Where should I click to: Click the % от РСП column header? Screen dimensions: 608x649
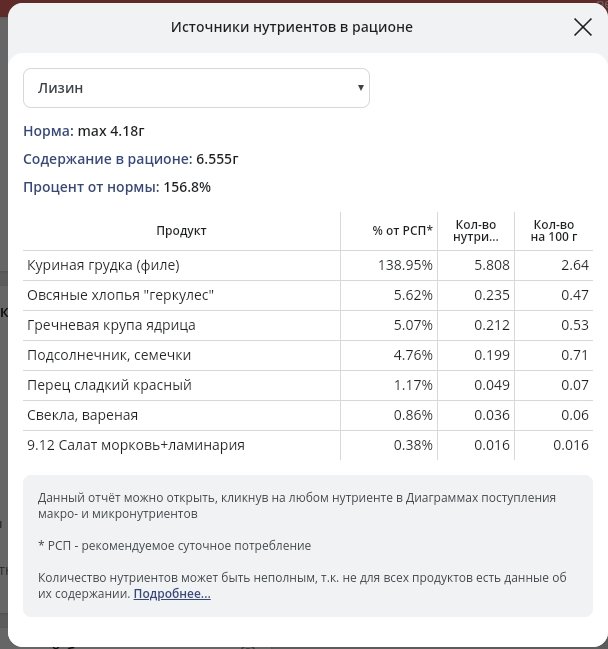[402, 231]
